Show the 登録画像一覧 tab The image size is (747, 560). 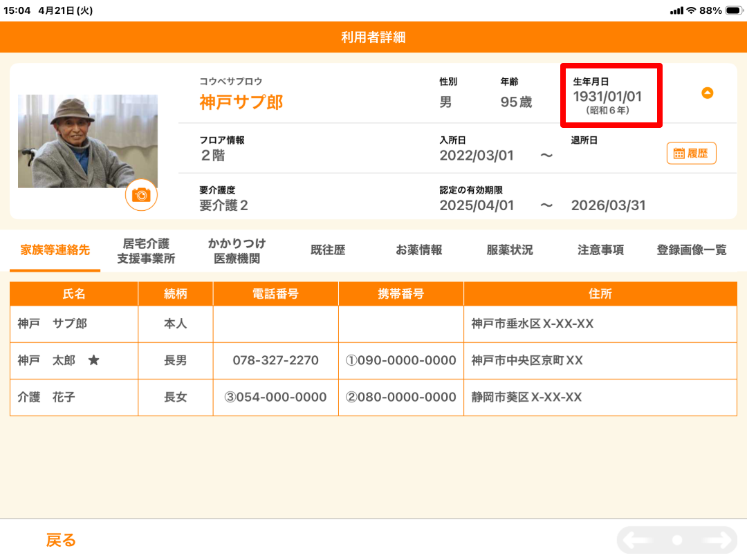pos(692,250)
